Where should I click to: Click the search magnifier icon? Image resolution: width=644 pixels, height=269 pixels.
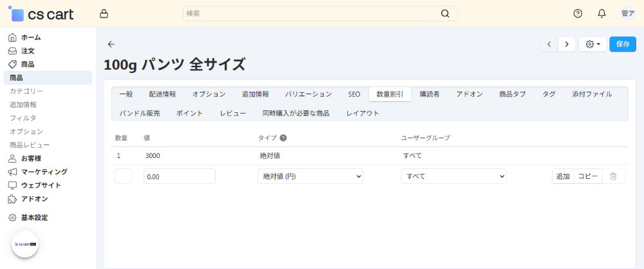(445, 14)
